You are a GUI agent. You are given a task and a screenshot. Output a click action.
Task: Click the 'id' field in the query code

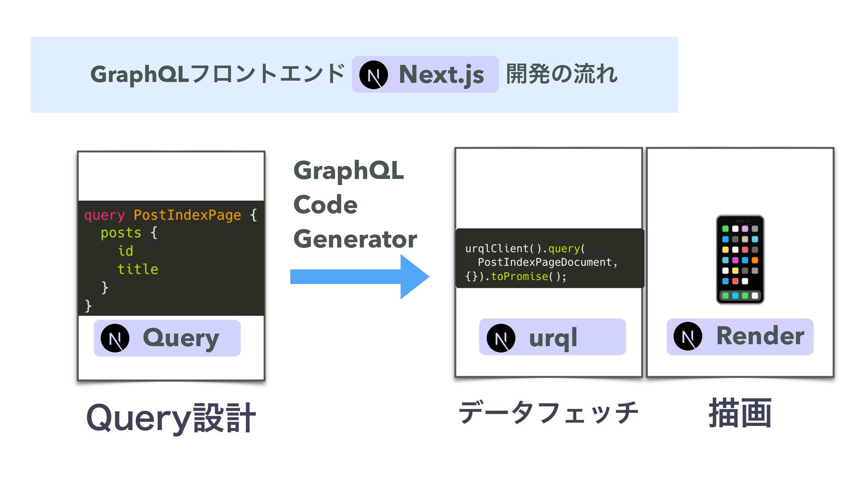click(125, 251)
